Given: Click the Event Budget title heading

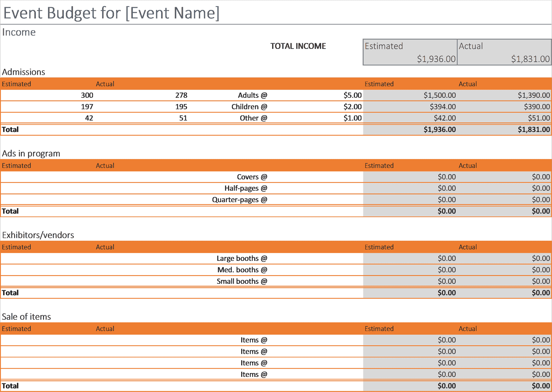Looking at the screenshot, I should 111,13.
